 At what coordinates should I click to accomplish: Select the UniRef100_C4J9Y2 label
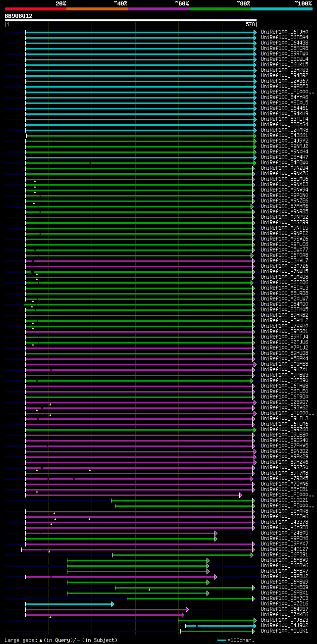(x=284, y=141)
